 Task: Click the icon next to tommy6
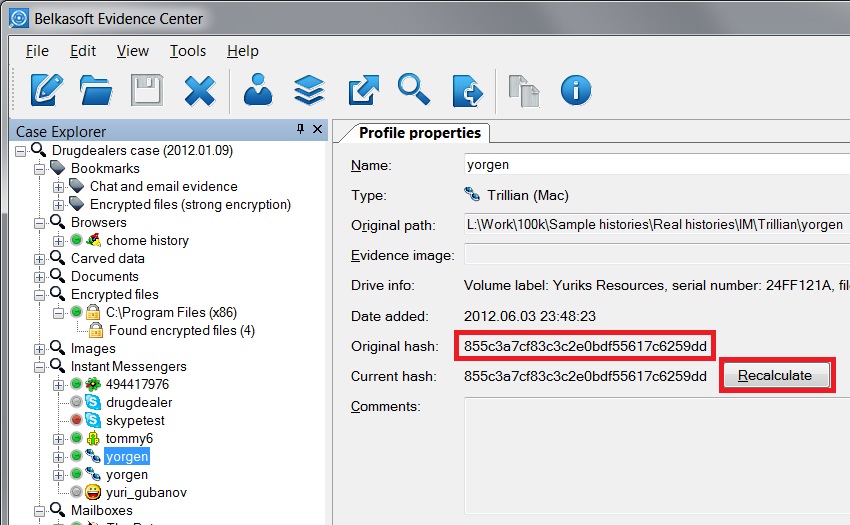click(93, 438)
